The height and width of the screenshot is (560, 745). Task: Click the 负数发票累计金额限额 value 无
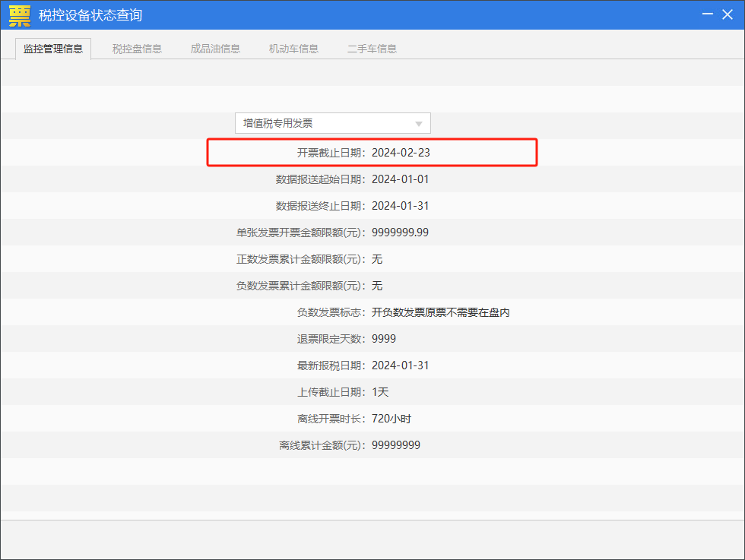tap(377, 286)
